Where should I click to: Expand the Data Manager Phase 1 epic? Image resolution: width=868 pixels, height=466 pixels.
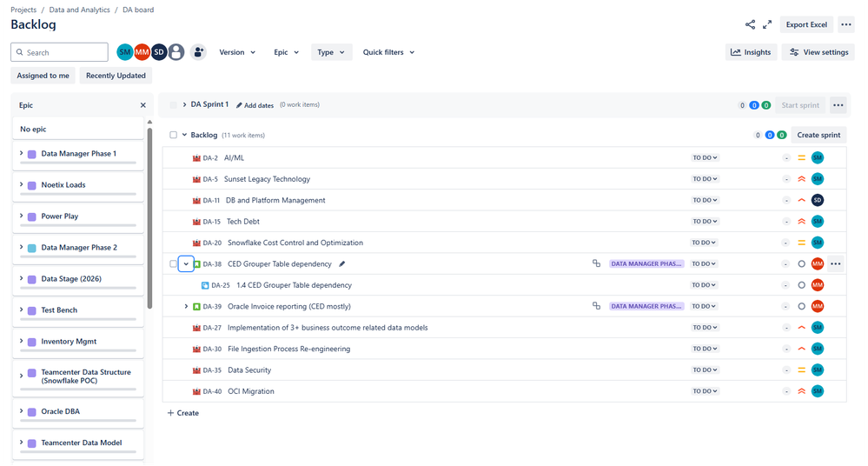point(21,154)
